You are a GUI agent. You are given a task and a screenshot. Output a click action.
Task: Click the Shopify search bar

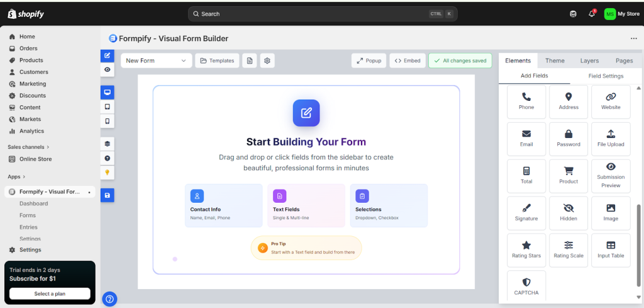tap(322, 14)
